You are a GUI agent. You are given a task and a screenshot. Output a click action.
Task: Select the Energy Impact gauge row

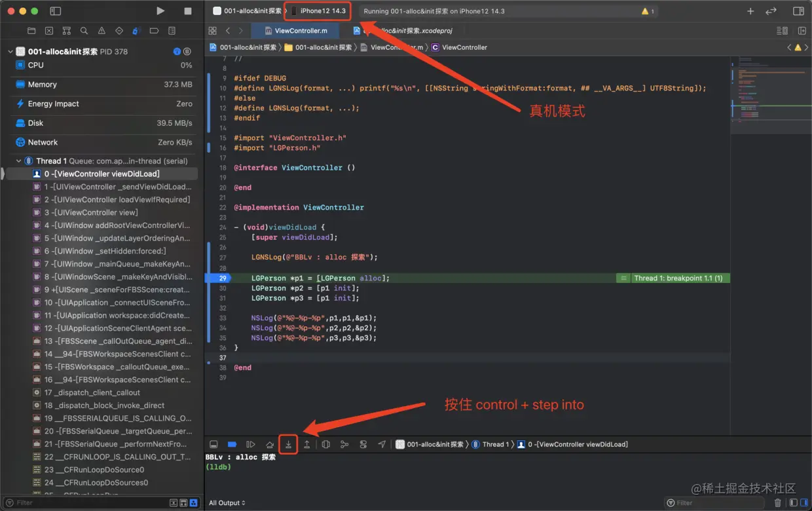coord(103,104)
